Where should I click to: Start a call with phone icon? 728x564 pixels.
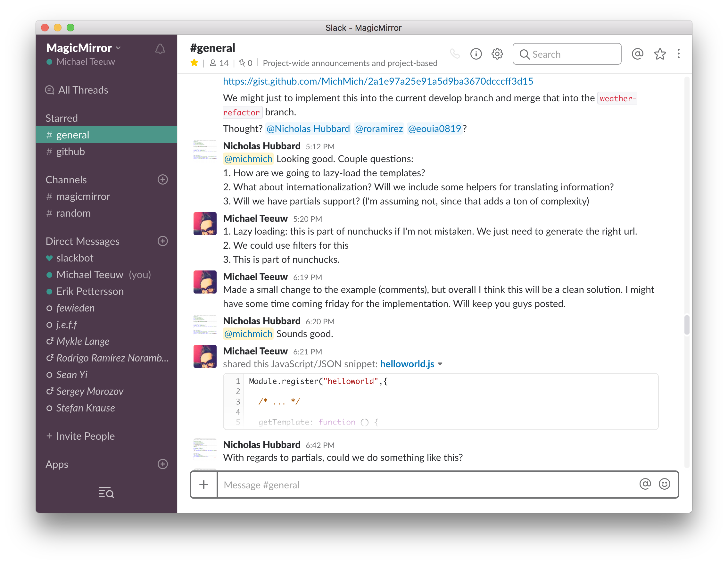click(x=455, y=54)
